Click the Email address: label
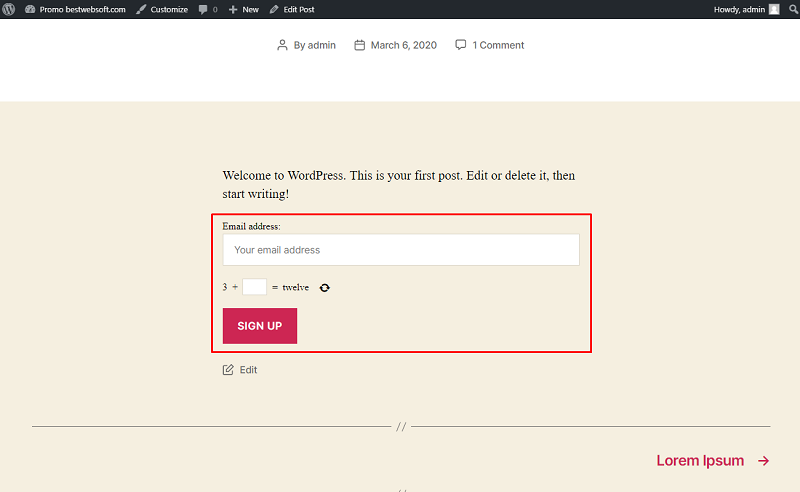This screenshot has height=492, width=800. tap(252, 226)
